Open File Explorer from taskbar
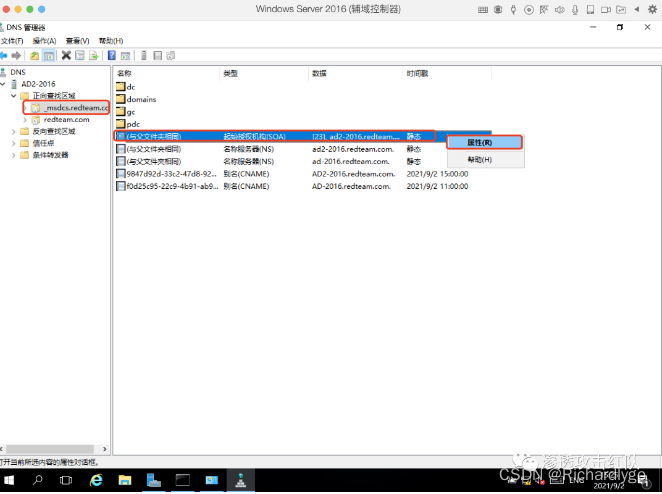The image size is (662, 494). 125,480
